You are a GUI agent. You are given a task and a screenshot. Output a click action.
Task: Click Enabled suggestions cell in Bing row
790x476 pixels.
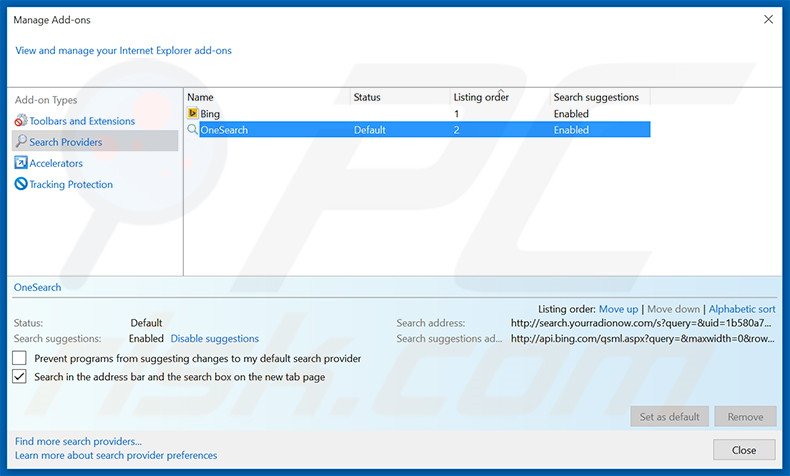[571, 114]
